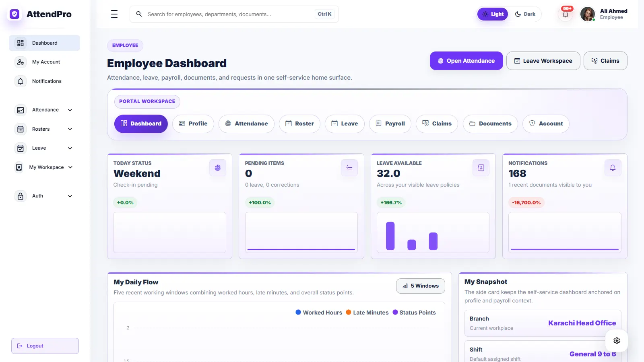
Task: Click the -16,700.0% notifications badge
Action: click(526, 203)
